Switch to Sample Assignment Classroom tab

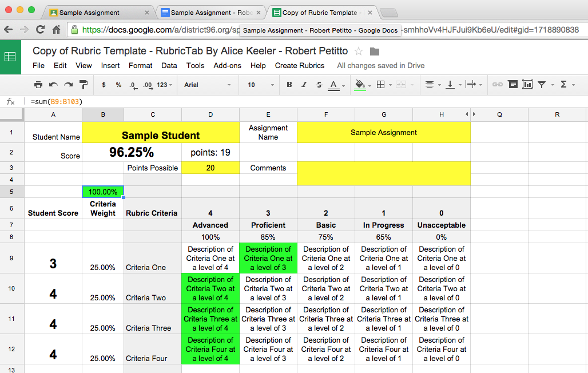click(98, 13)
